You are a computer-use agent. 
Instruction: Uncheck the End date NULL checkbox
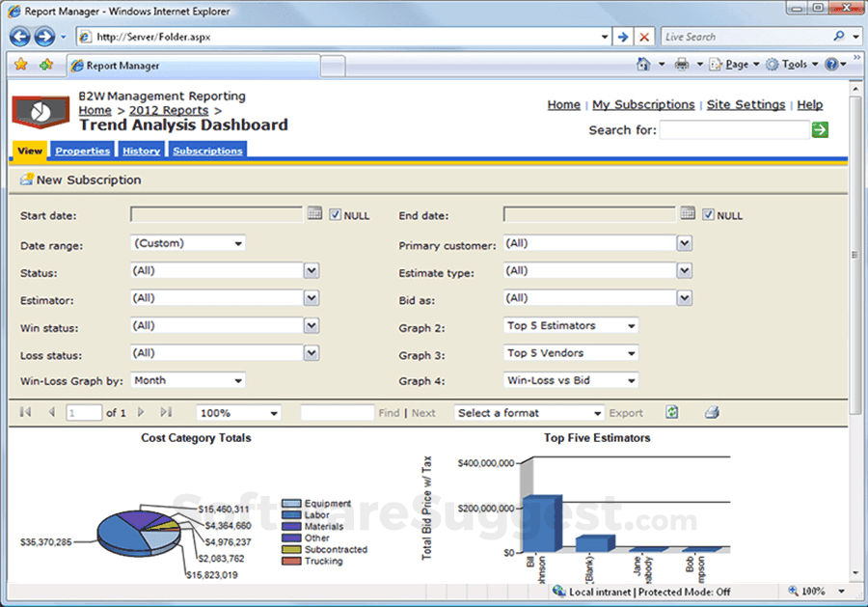pyautogui.click(x=709, y=215)
